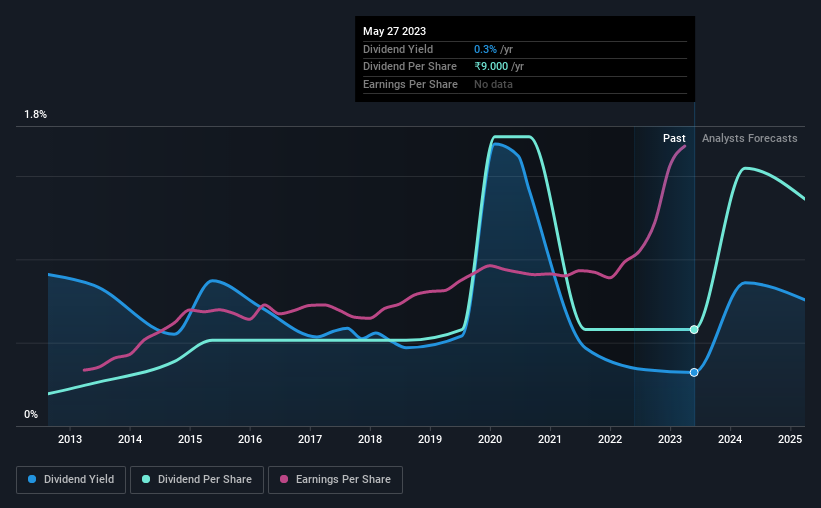The height and width of the screenshot is (508, 821).
Task: Click the 2016 x-axis label
Action: coord(250,439)
